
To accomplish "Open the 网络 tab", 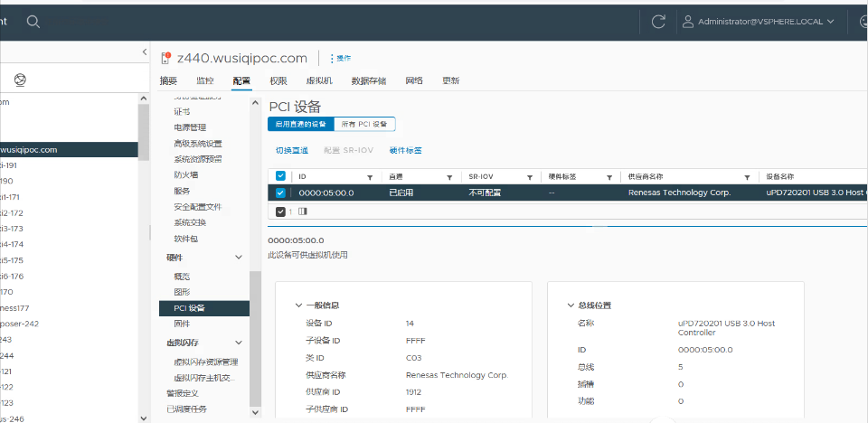I will click(x=414, y=80).
